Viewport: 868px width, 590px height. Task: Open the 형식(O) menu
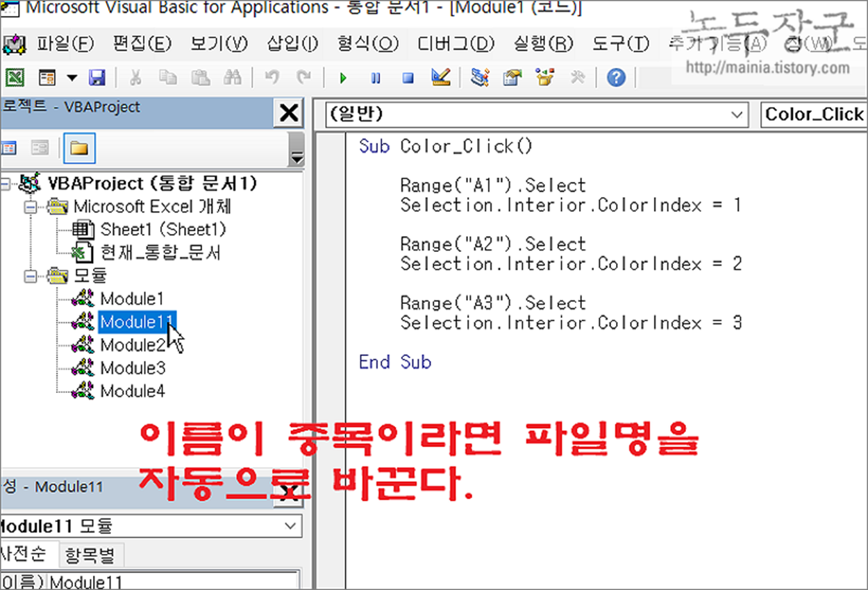[368, 44]
